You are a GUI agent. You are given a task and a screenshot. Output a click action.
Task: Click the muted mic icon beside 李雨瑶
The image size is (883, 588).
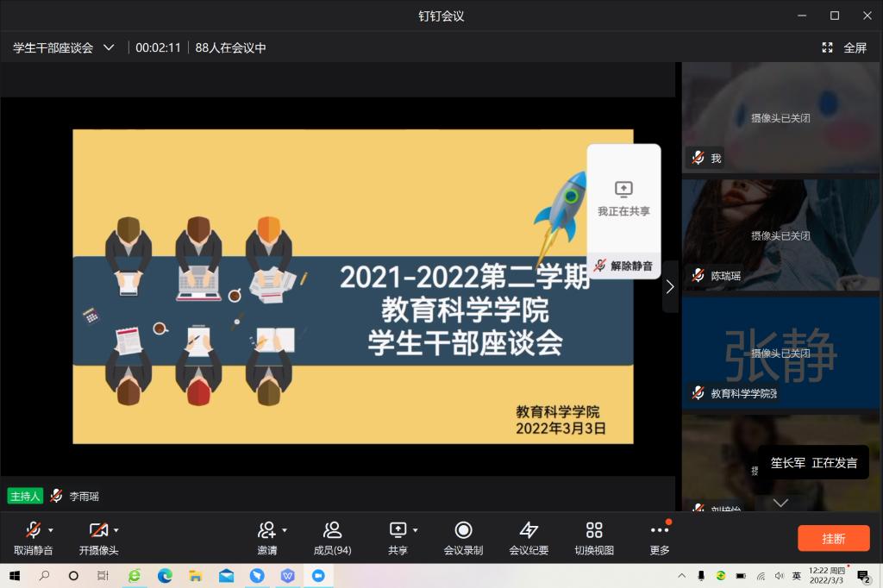point(56,496)
